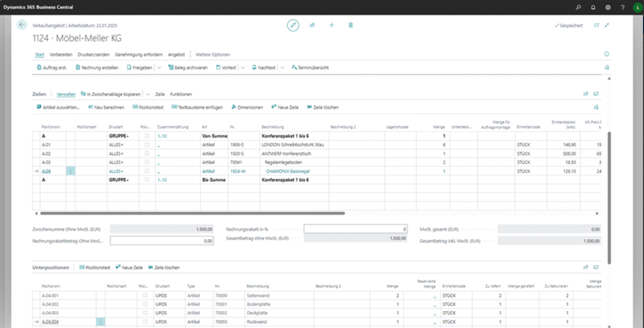
Task: Expand the Zeilen section to full view
Action: [596, 94]
